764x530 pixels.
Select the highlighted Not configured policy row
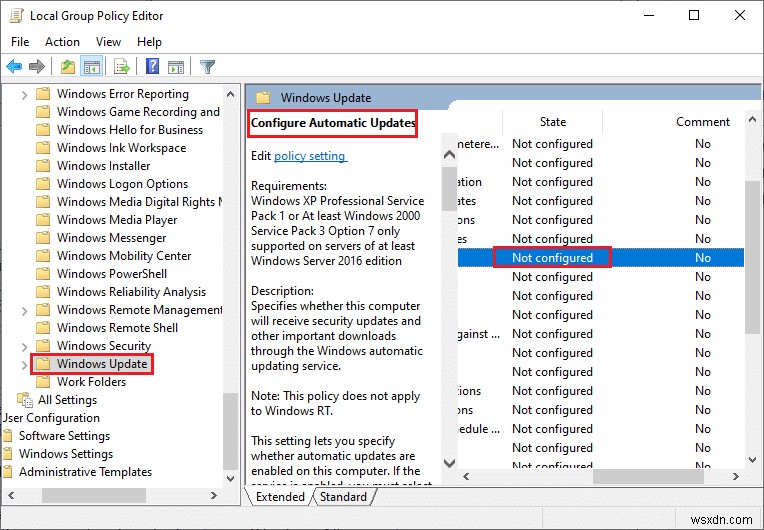(600, 258)
